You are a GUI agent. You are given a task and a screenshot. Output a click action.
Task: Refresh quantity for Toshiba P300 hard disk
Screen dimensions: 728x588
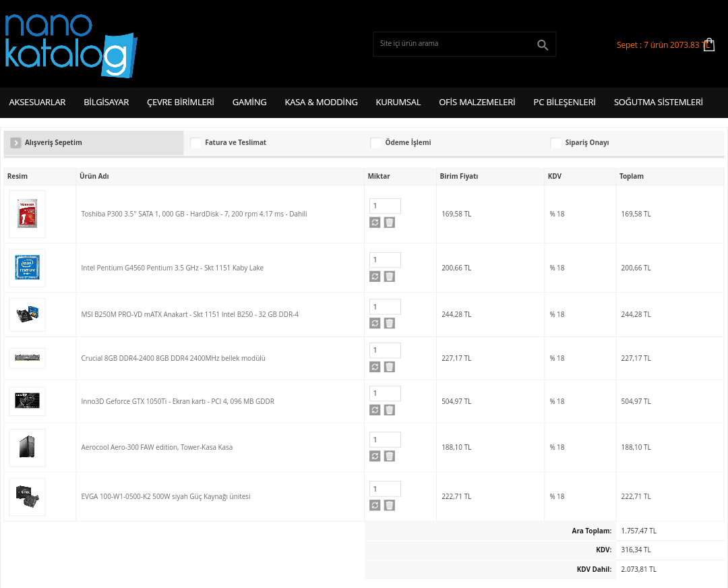[x=375, y=223]
